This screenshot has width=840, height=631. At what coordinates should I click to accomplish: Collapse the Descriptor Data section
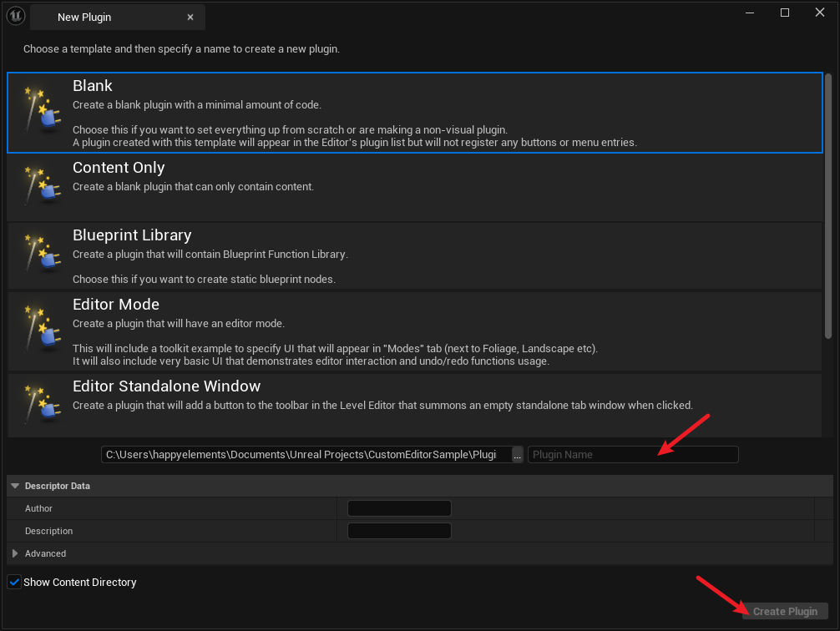(15, 486)
